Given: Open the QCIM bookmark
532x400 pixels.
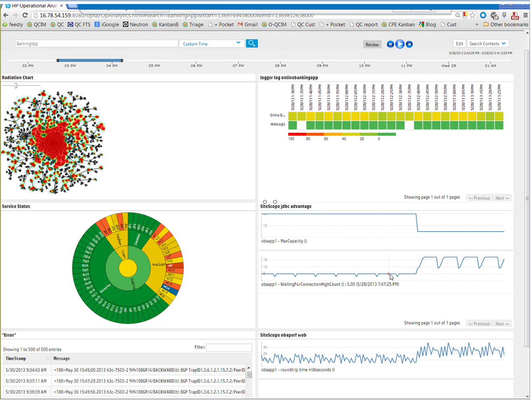Looking at the screenshot, I should click(x=37, y=25).
